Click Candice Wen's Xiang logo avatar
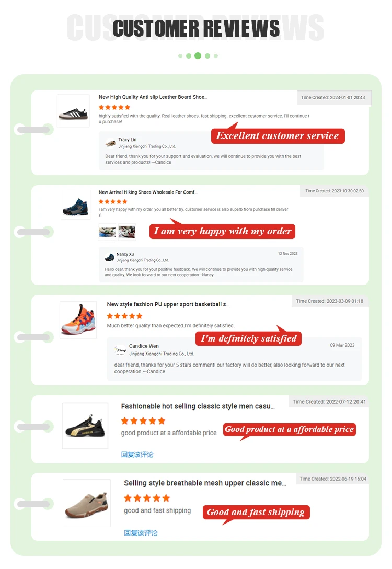392x569 pixels. pyautogui.click(x=121, y=349)
